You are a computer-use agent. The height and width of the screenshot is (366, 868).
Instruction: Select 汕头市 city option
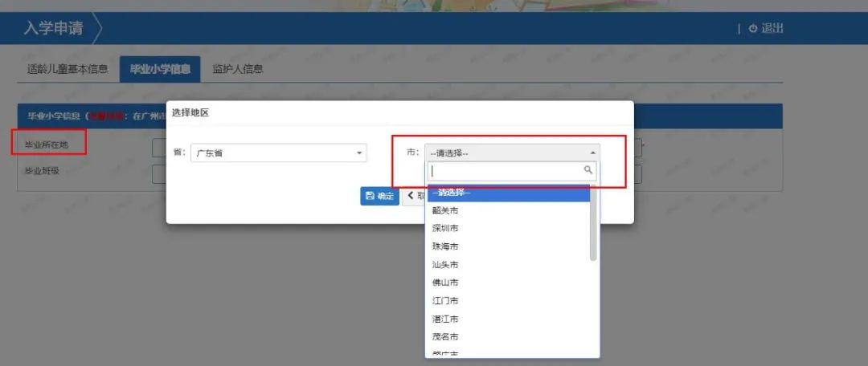(445, 265)
